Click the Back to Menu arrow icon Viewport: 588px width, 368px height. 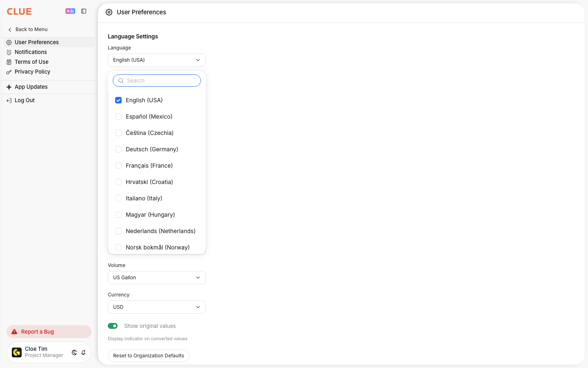(x=10, y=29)
